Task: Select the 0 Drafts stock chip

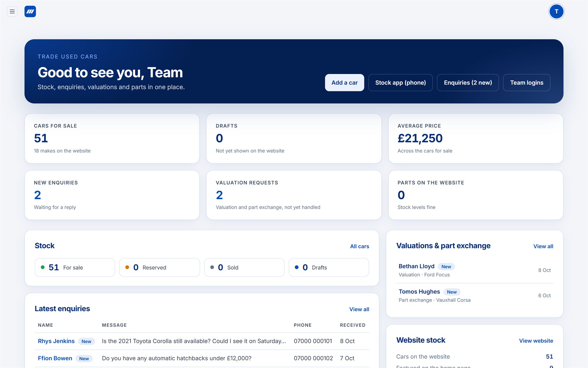Action: pos(329,267)
